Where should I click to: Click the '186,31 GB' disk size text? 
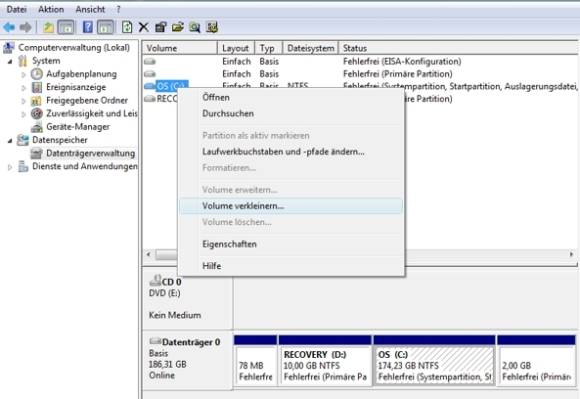point(168,364)
